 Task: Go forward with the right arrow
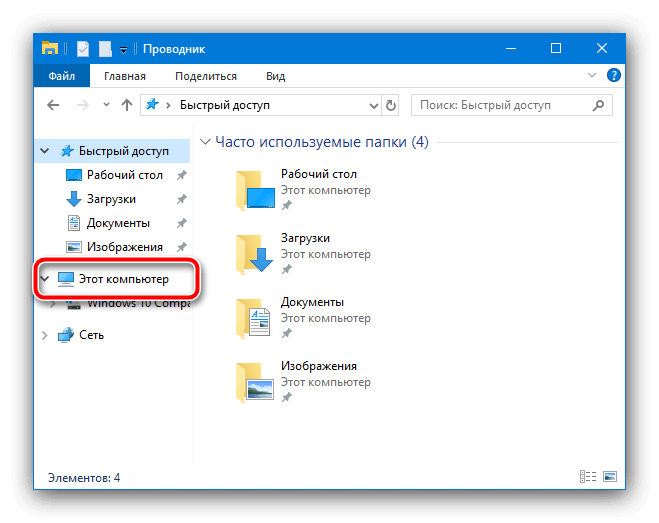[83, 105]
